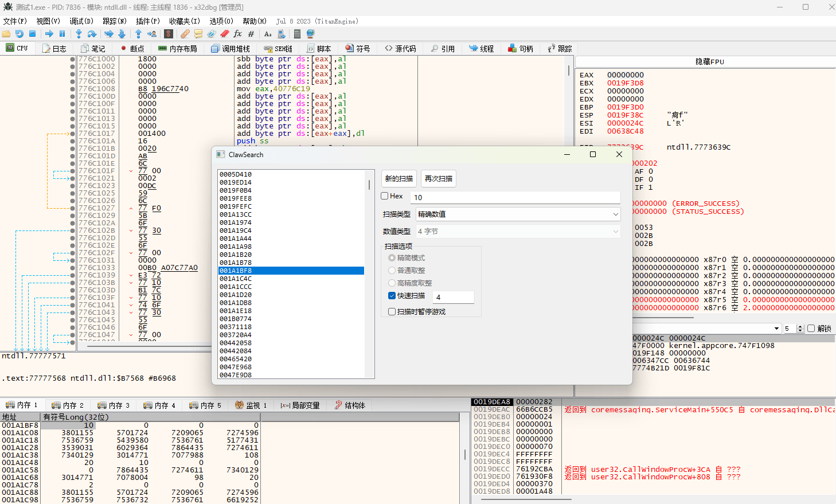Screen dimensions: 836x504
Task: Open the Bookmarks red icon
Action: point(225,34)
